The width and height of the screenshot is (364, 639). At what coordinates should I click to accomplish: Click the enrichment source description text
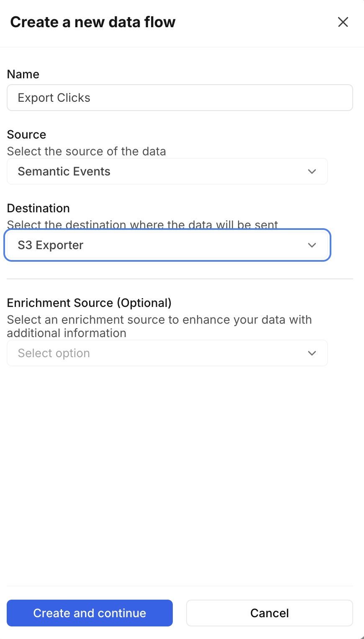[x=159, y=326]
